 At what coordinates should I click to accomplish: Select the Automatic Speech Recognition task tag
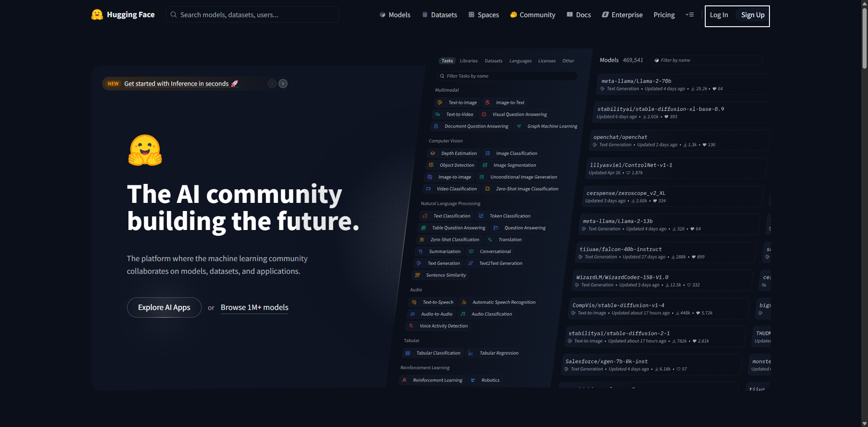[498, 302]
